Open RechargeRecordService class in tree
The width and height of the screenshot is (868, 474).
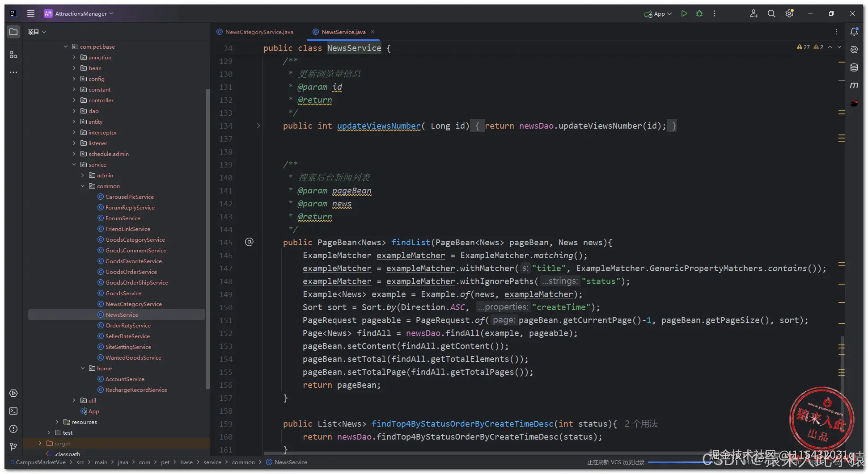pyautogui.click(x=136, y=390)
